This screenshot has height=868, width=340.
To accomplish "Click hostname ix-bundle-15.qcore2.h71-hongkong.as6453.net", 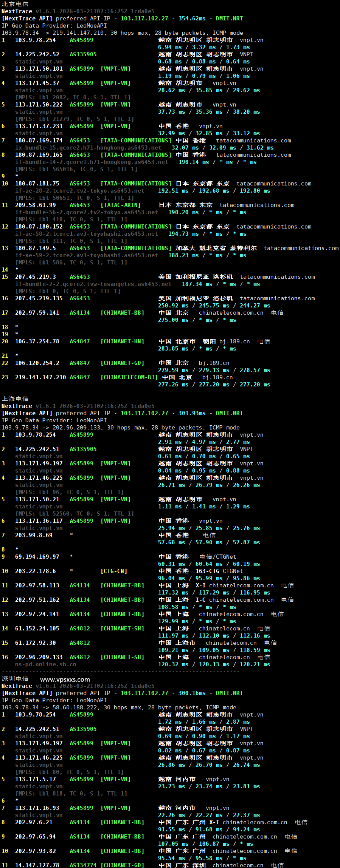I will (x=88, y=148).
